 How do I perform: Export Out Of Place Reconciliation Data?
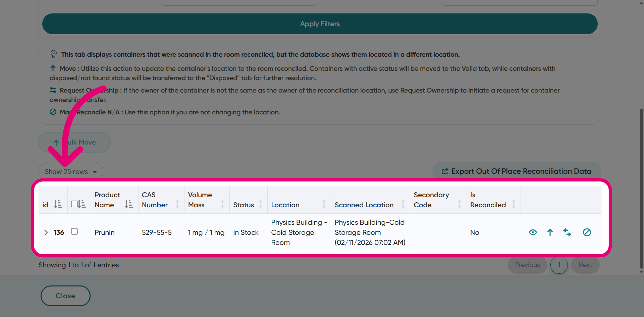tap(517, 171)
